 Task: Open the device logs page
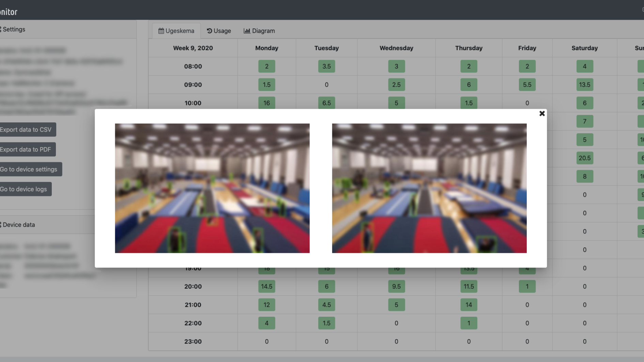(x=24, y=189)
